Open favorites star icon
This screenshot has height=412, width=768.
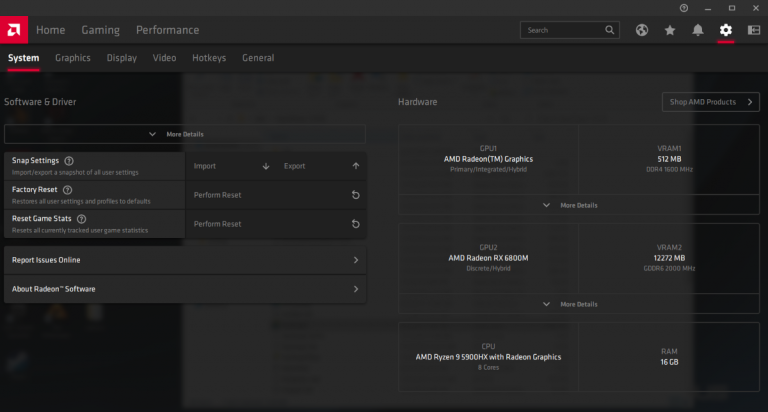click(670, 30)
